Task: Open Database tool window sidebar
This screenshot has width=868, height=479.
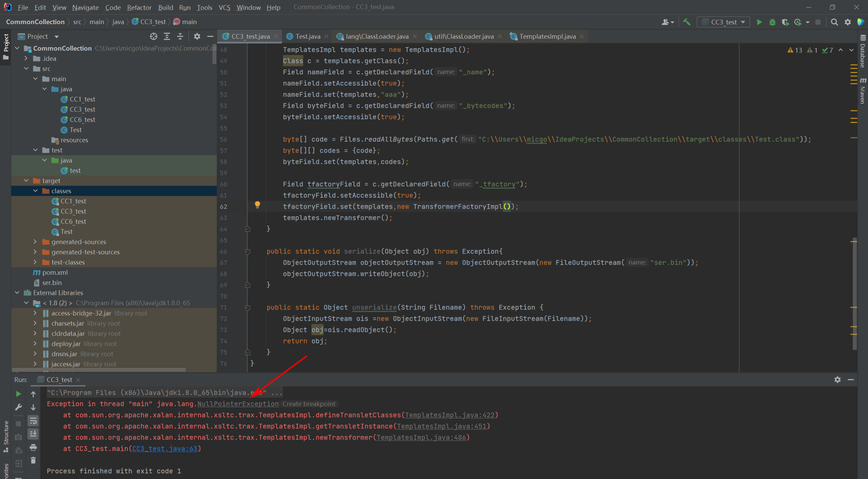Action: (863, 51)
